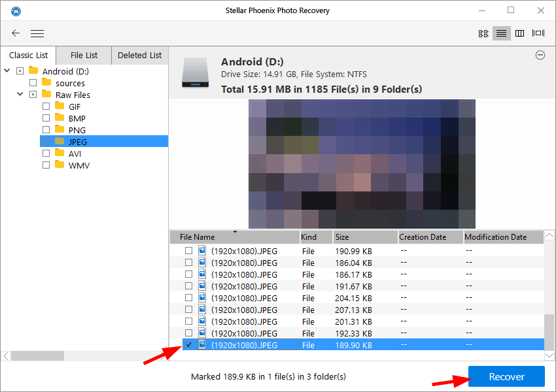Switch to the File List tab
Image resolution: width=556 pixels, height=392 pixels.
[84, 56]
